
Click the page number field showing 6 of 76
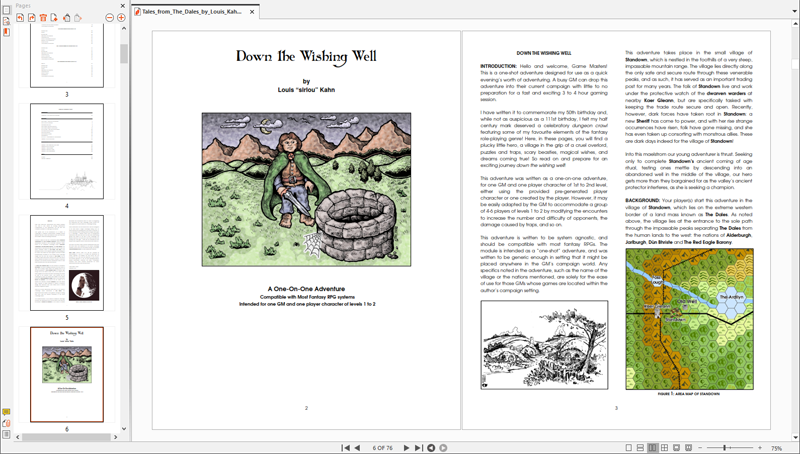click(382, 448)
